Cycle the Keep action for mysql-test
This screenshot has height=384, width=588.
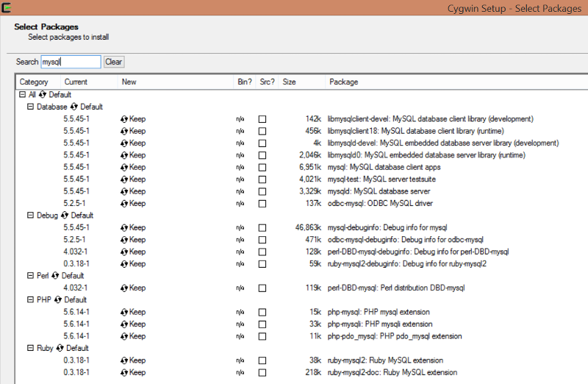click(x=133, y=179)
